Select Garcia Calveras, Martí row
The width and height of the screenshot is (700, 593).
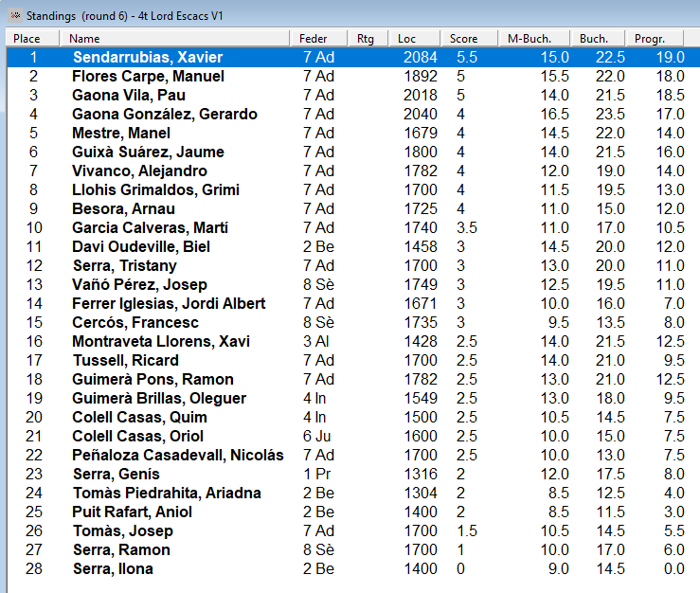point(150,228)
